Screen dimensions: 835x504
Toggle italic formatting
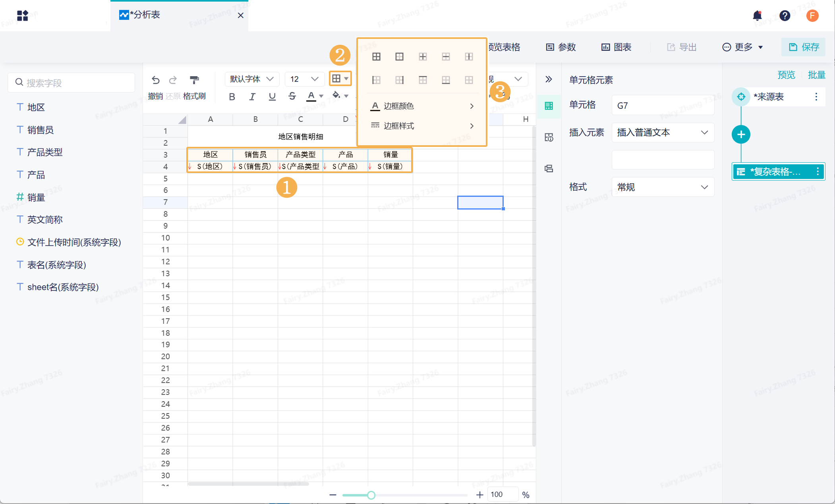[x=252, y=96]
